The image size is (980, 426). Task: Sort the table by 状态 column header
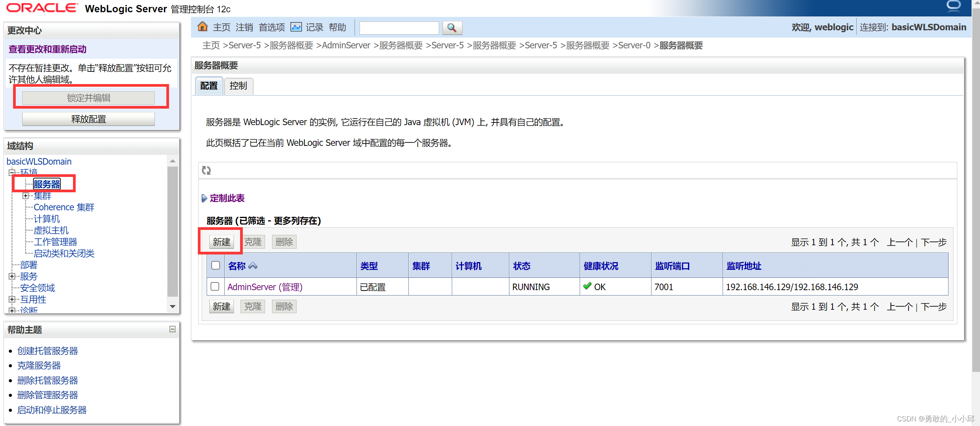(522, 266)
